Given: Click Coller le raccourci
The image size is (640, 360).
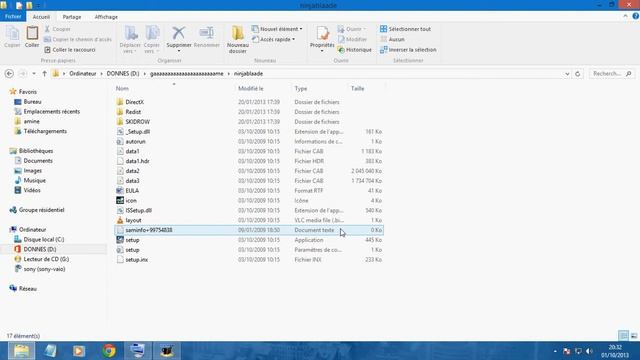Looking at the screenshot, I should click(70, 50).
